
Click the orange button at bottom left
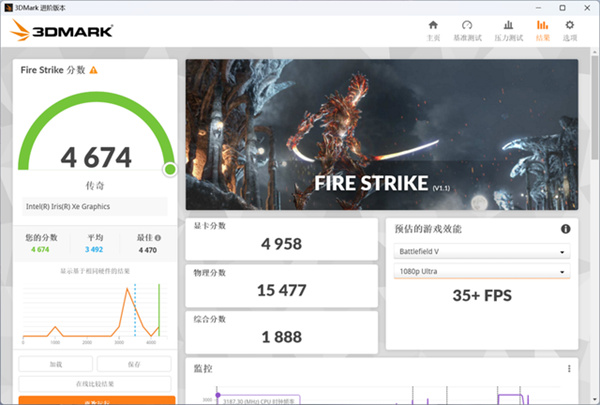[97, 400]
